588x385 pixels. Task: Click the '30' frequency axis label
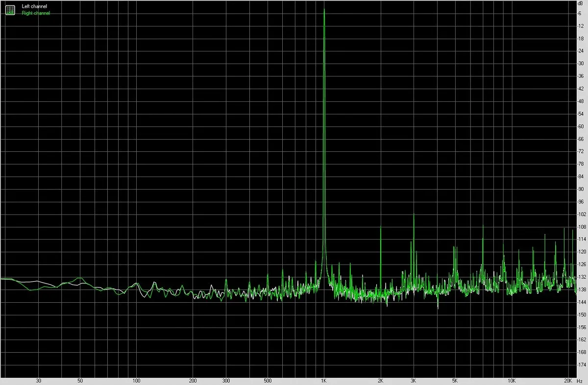[38, 381]
